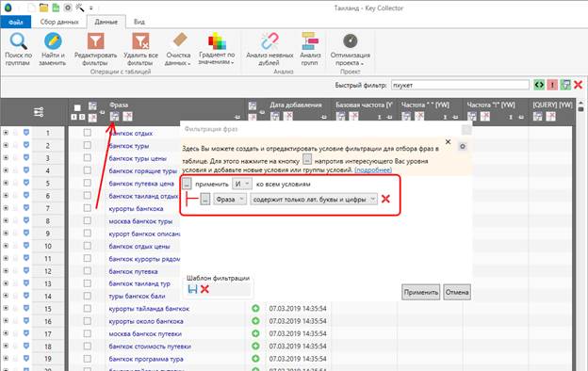Clear quick filter with red X icon
The width and height of the screenshot is (588, 371).
click(578, 85)
